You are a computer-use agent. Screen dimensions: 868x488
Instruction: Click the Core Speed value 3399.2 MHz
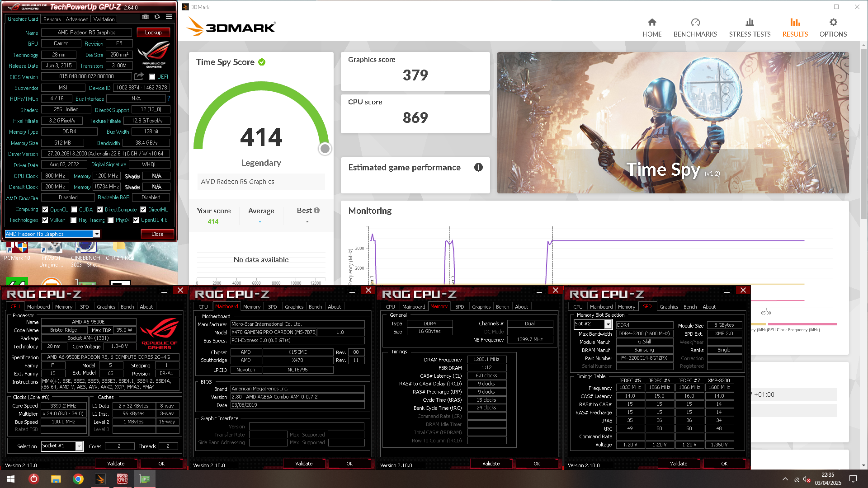tap(63, 406)
